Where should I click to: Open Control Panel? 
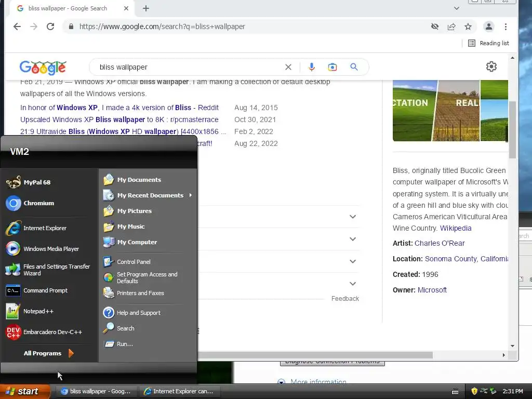coord(127,262)
